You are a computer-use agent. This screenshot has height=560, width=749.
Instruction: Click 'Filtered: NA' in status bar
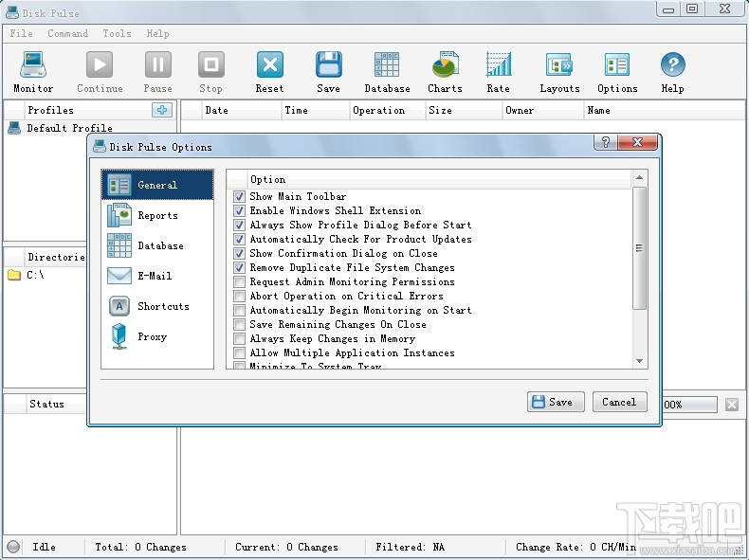point(410,547)
